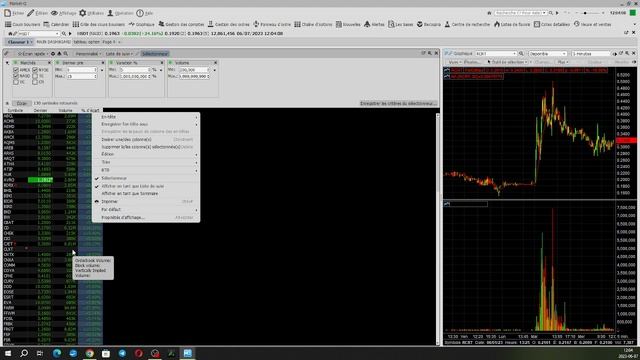
Task: Open Windows Start menu
Action: click(x=8, y=353)
